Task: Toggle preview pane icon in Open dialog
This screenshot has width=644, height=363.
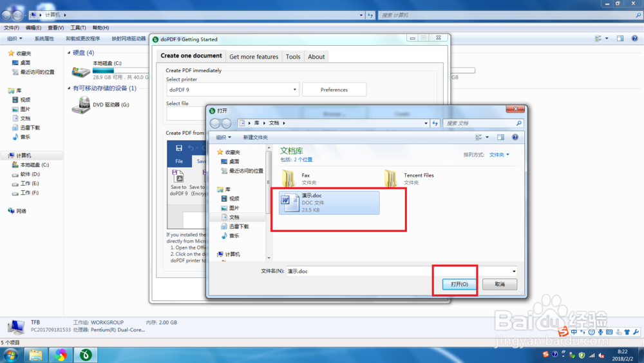Action: coord(500,137)
